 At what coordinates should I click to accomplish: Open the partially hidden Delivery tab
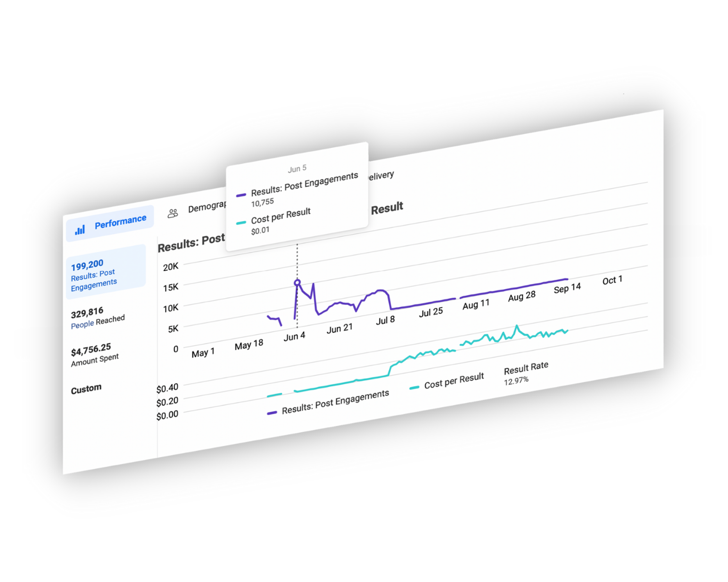(381, 176)
